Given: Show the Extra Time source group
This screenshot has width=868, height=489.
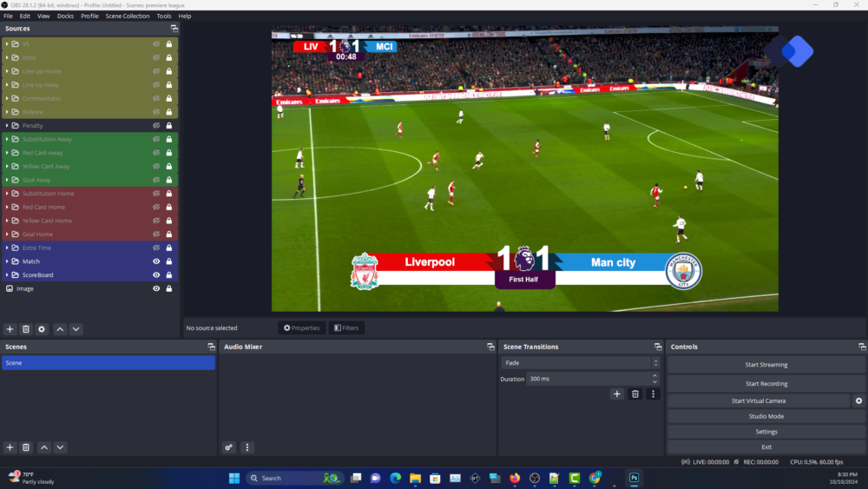Looking at the screenshot, I should [x=156, y=248].
